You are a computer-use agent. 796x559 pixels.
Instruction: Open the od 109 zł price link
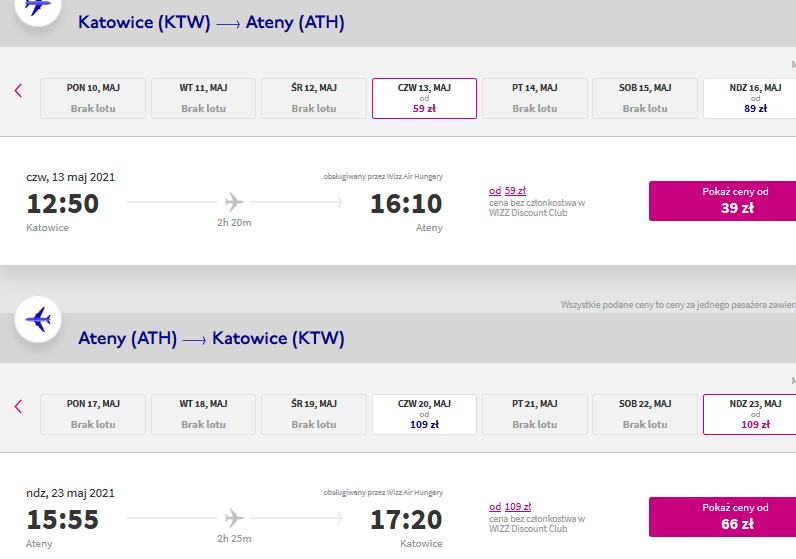point(510,506)
